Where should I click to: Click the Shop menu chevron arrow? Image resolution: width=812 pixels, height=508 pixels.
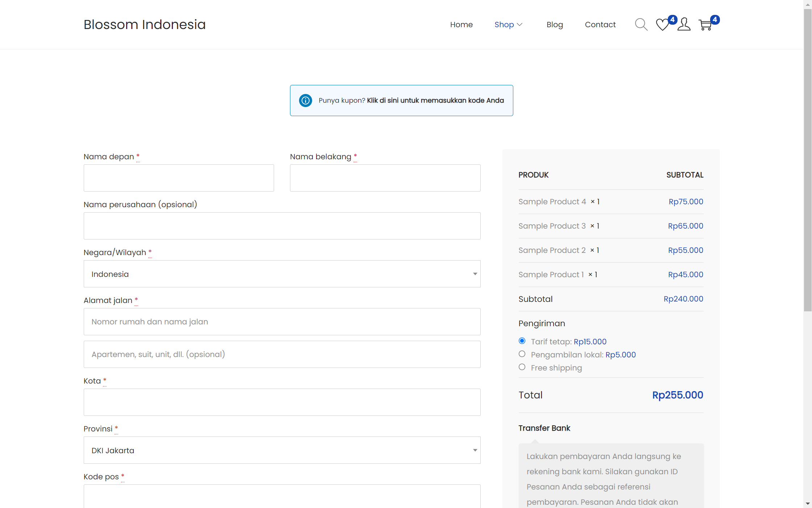pos(520,24)
